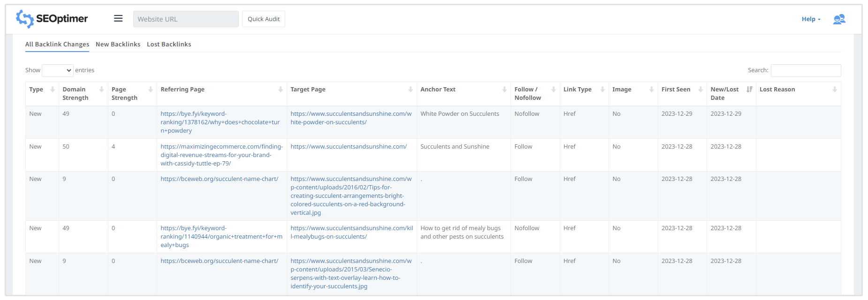Sort by Page Strength column arrow
The image size is (868, 300).
point(151,90)
